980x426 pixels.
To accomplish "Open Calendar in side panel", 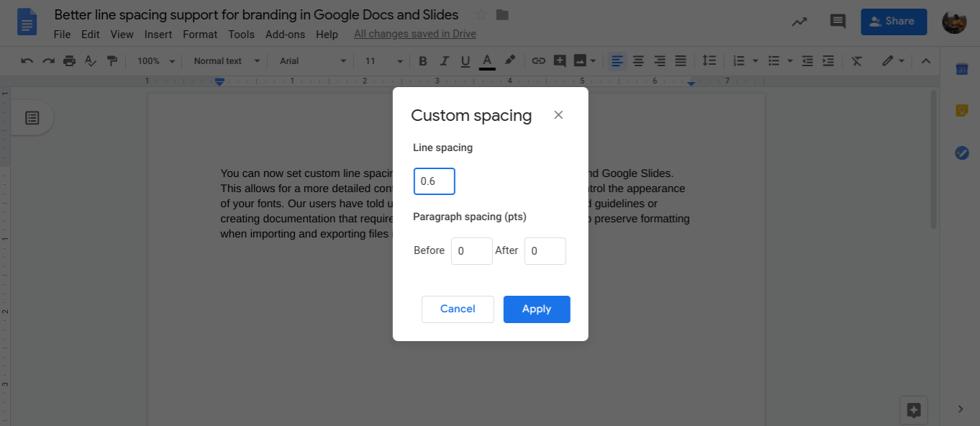I will [962, 70].
